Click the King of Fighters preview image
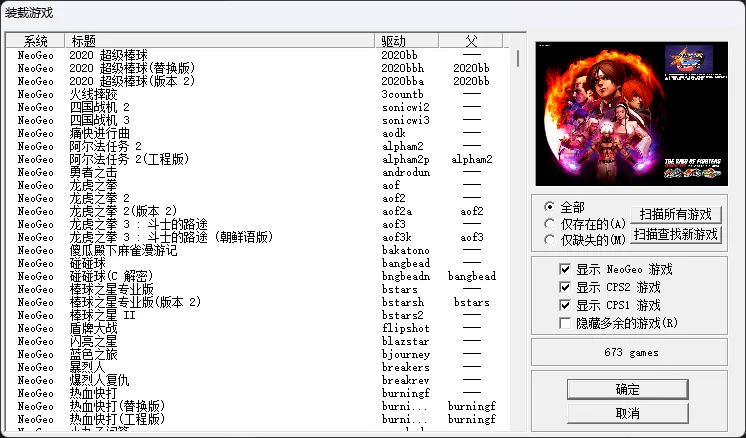The width and height of the screenshot is (746, 438). point(631,114)
